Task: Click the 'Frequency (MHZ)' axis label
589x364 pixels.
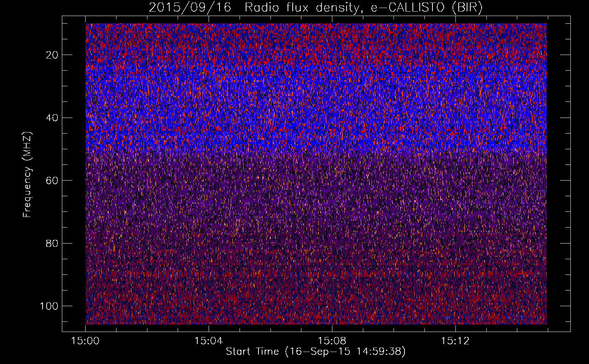Action: [x=27, y=174]
